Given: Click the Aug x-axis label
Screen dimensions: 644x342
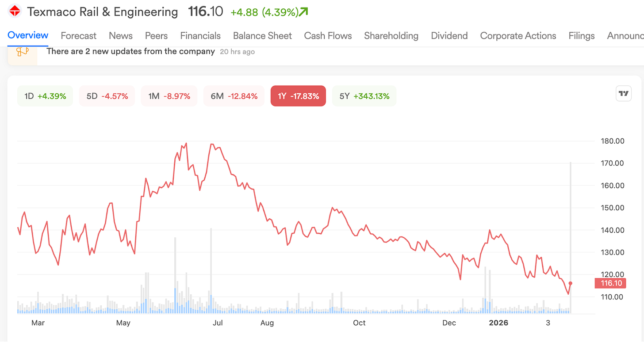Looking at the screenshot, I should click(267, 323).
